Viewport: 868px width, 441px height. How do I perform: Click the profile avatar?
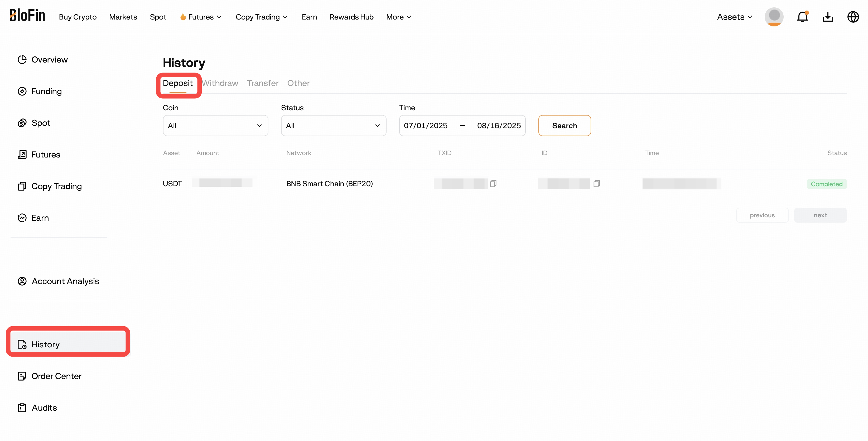pos(774,17)
